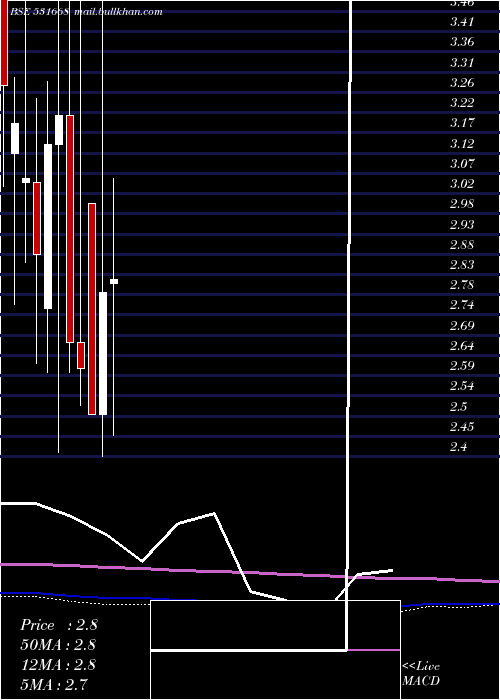The width and height of the screenshot is (500, 700).
Task: Click the 2.54 price axis label
Action: point(462,386)
